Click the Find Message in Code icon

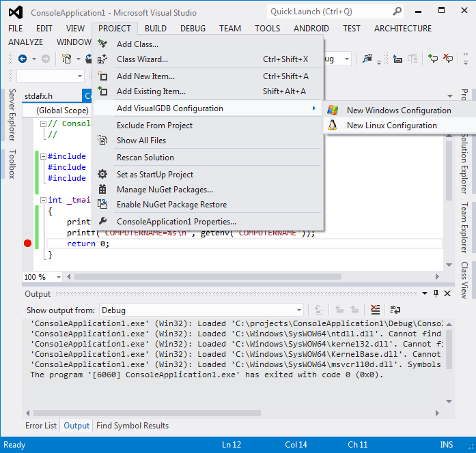pyautogui.click(x=319, y=310)
